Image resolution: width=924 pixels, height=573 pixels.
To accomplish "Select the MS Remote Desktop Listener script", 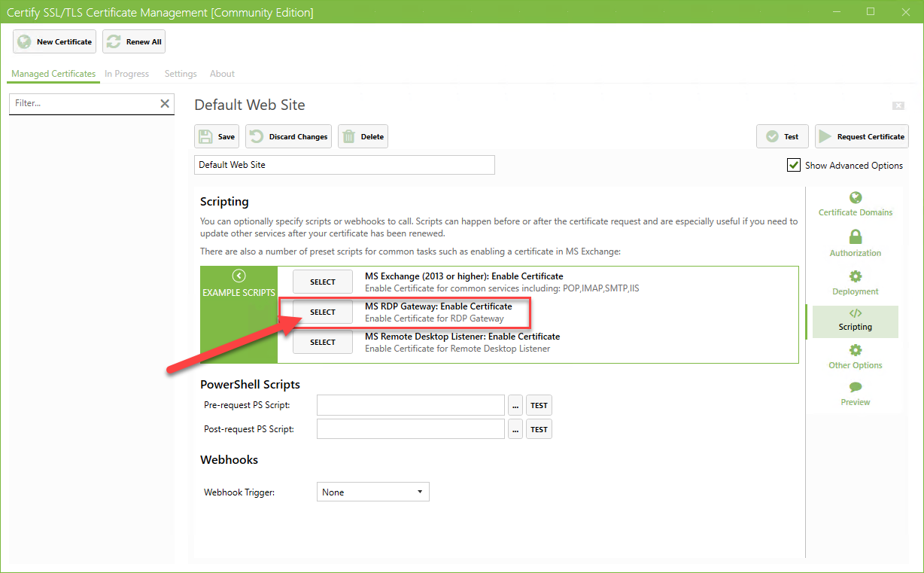I will click(x=323, y=342).
